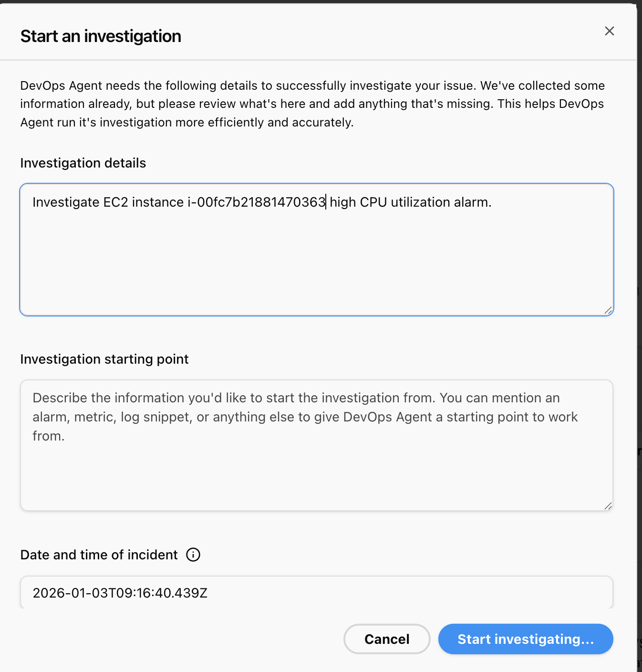Viewport: 642px width, 672px height.
Task: Click the "Date and time of incident" label
Action: pyautogui.click(x=99, y=555)
